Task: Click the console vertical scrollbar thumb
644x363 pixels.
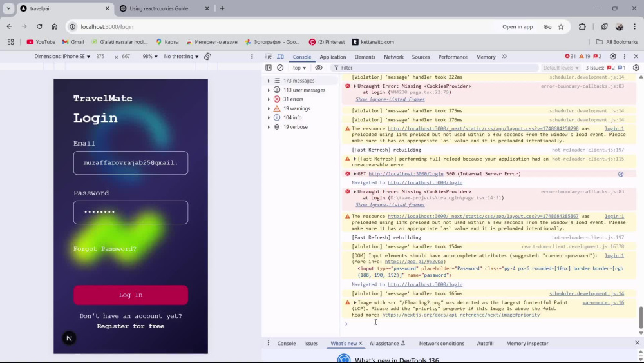Action: [x=641, y=317]
